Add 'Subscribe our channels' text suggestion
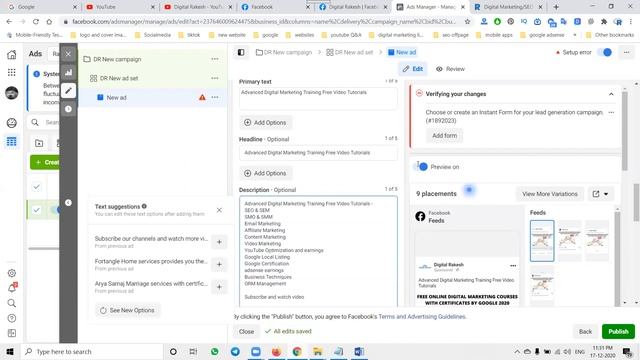The width and height of the screenshot is (640, 360). point(219,242)
